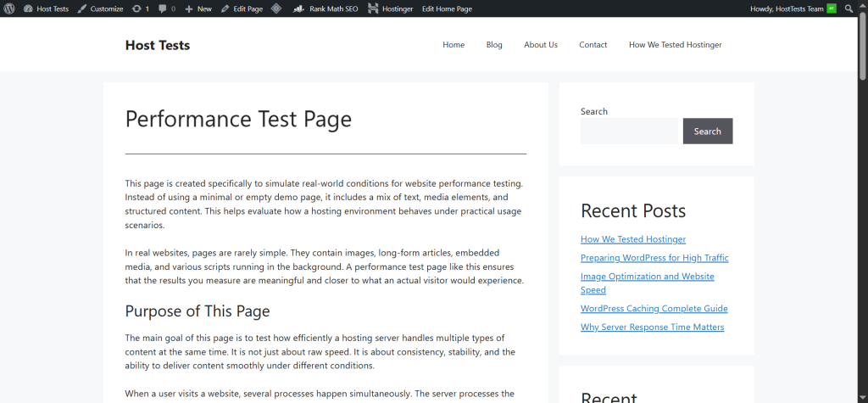Screen dimensions: 868x403
Task: Open the WordPress Caching Complete Guide post
Action: tap(654, 309)
